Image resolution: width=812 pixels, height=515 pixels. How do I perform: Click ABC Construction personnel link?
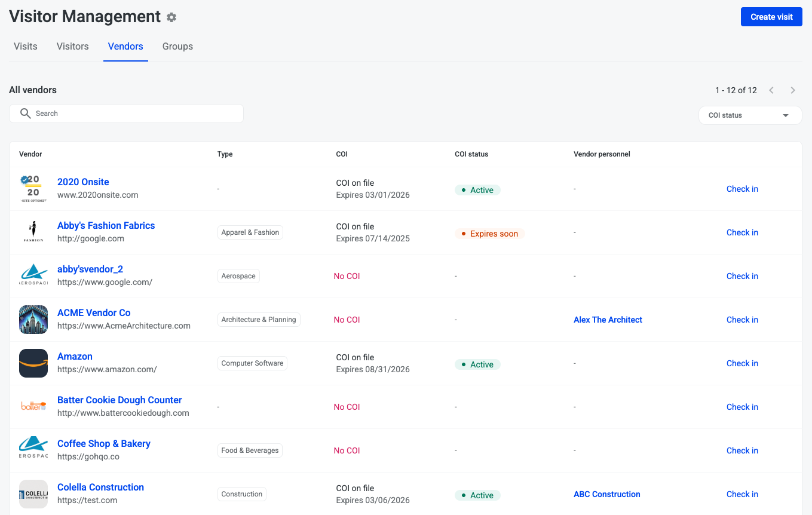click(606, 494)
